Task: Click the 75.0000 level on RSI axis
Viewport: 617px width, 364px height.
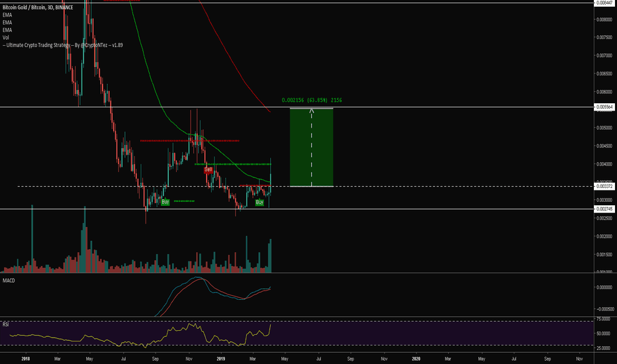Action: pyautogui.click(x=604, y=319)
